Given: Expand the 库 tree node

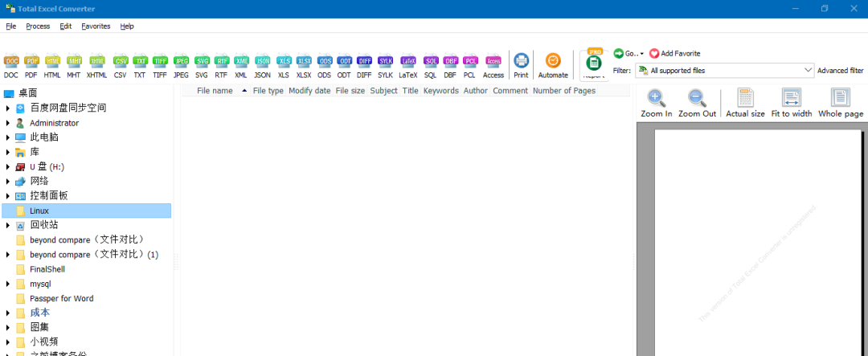Looking at the screenshot, I should point(8,152).
